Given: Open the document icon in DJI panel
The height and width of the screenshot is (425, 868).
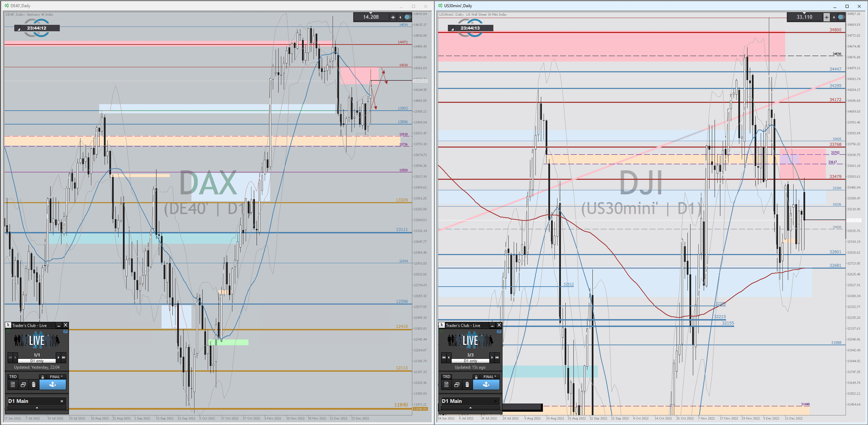Looking at the screenshot, I should (446, 385).
